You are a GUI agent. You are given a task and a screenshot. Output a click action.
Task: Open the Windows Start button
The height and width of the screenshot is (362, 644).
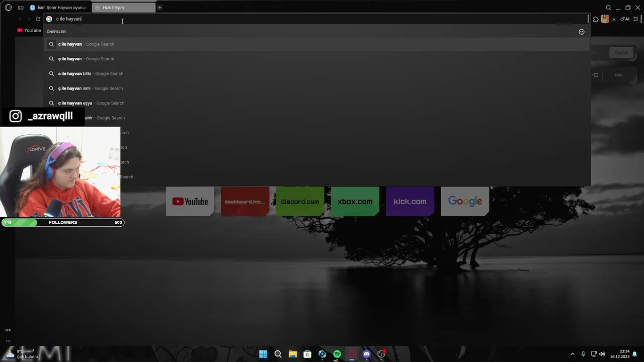point(263,354)
